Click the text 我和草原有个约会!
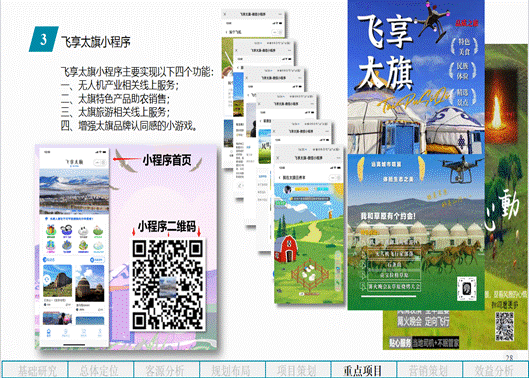The image size is (529, 378). point(388,216)
